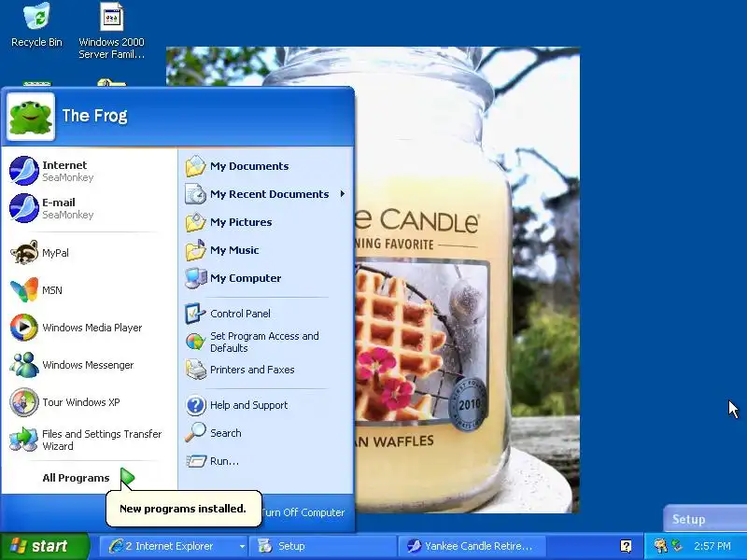747x560 pixels.
Task: Launch MyPal raccoon icon
Action: (24, 252)
